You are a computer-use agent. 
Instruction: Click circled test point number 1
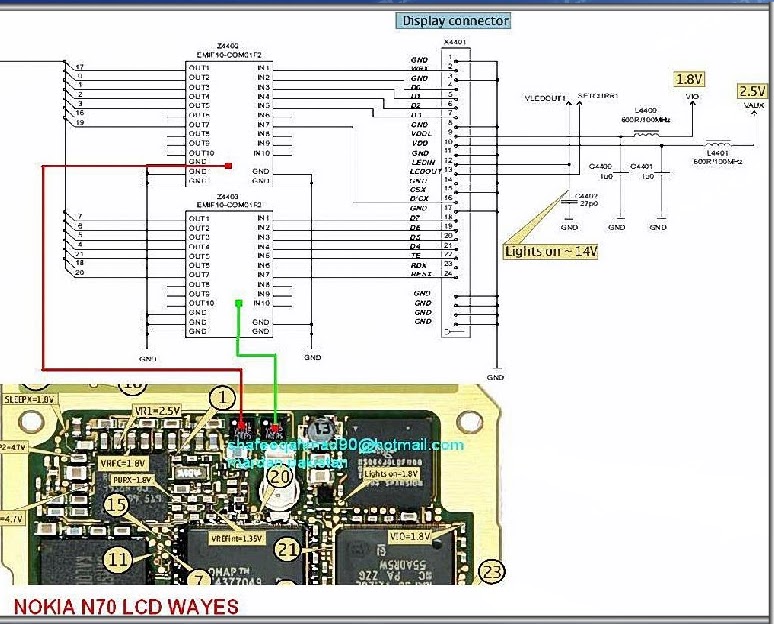pyautogui.click(x=222, y=398)
